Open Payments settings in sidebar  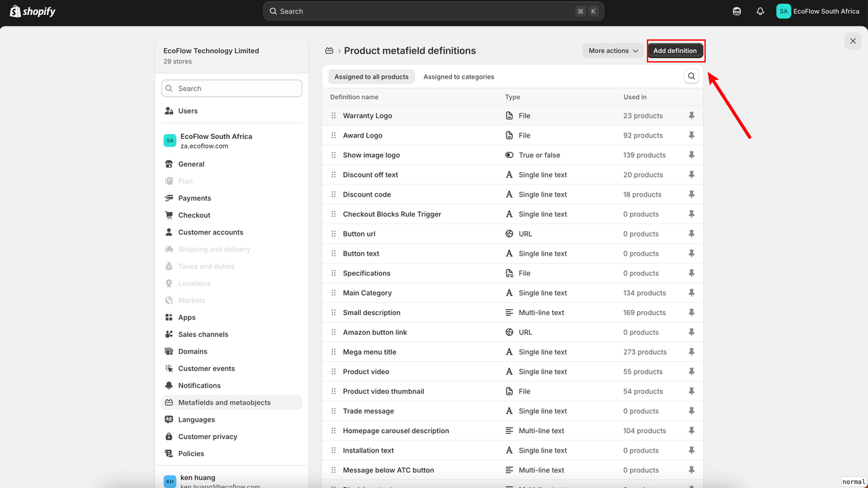(195, 199)
